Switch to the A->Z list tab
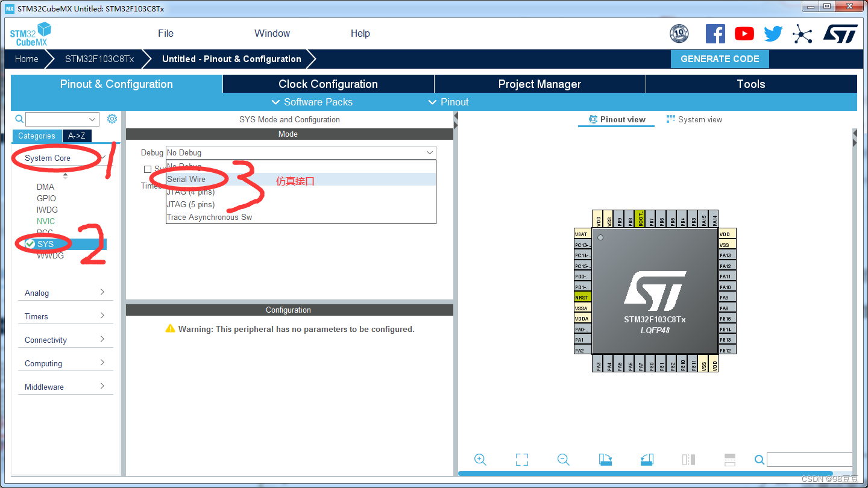 click(x=77, y=136)
